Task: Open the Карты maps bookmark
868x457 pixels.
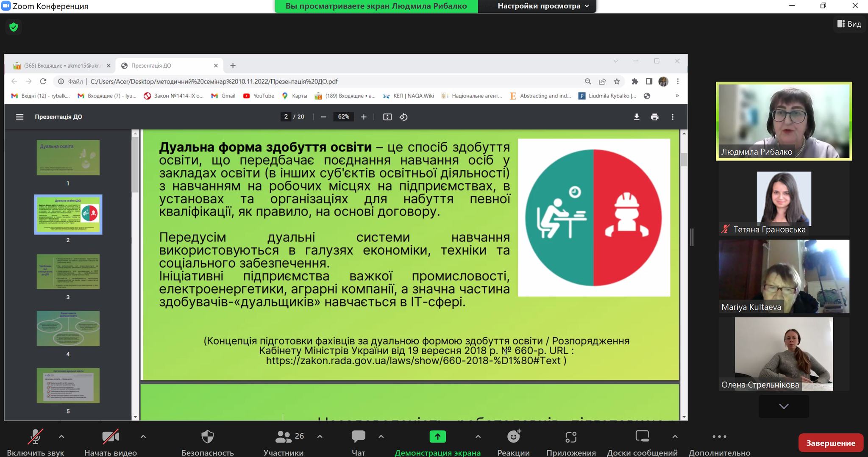Action: coord(295,96)
